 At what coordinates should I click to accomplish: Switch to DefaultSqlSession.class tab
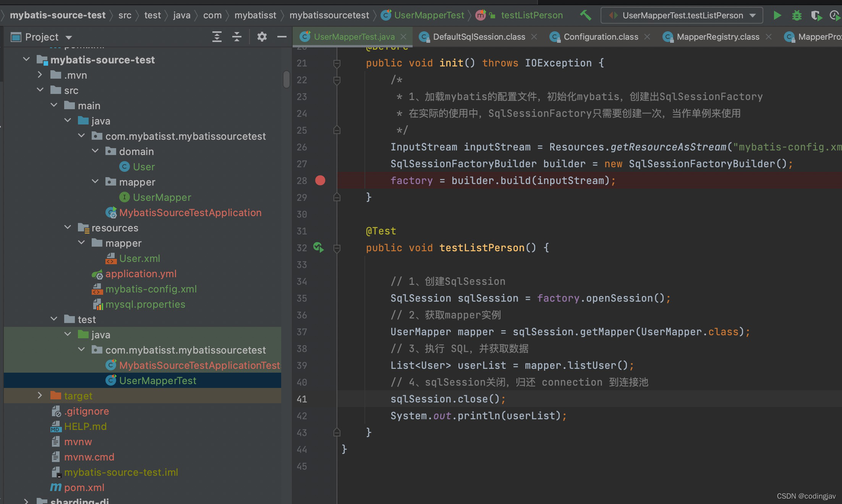click(478, 37)
